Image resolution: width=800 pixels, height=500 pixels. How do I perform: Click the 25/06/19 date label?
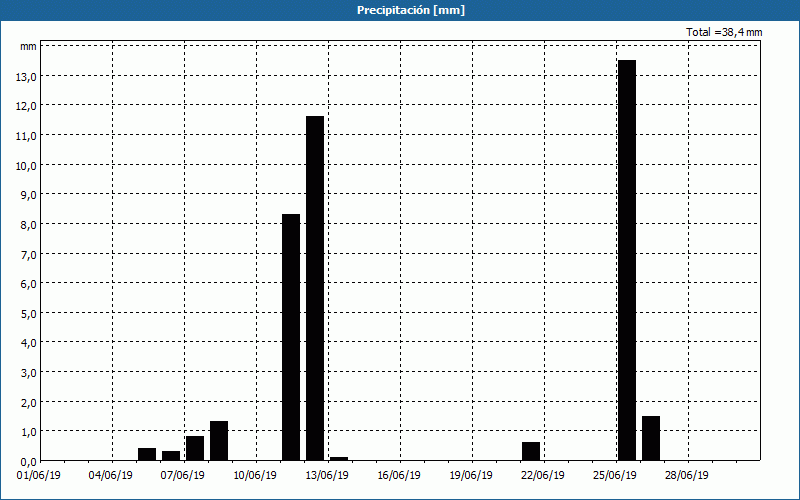[615, 476]
